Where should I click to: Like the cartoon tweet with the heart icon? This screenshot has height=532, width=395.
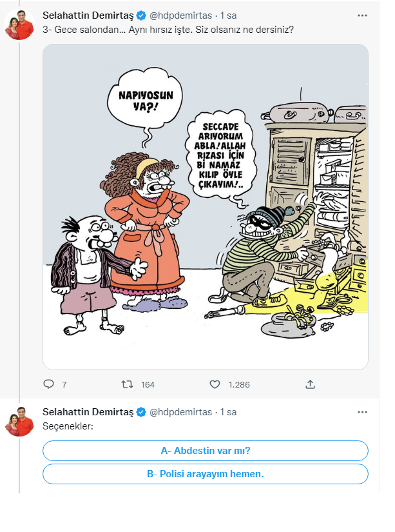click(x=215, y=384)
